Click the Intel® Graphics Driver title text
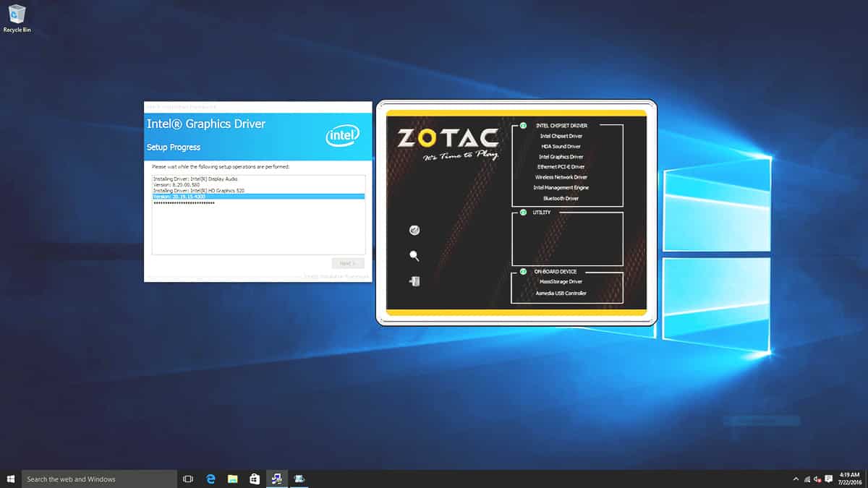Viewport: 868px width, 488px height. [206, 124]
